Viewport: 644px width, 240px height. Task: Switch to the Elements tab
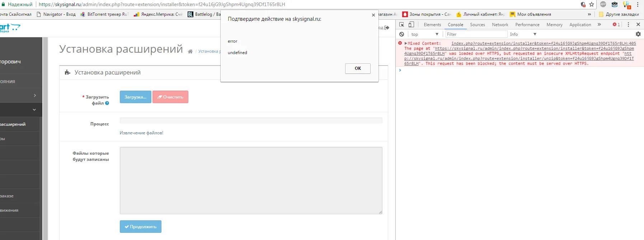pyautogui.click(x=432, y=24)
